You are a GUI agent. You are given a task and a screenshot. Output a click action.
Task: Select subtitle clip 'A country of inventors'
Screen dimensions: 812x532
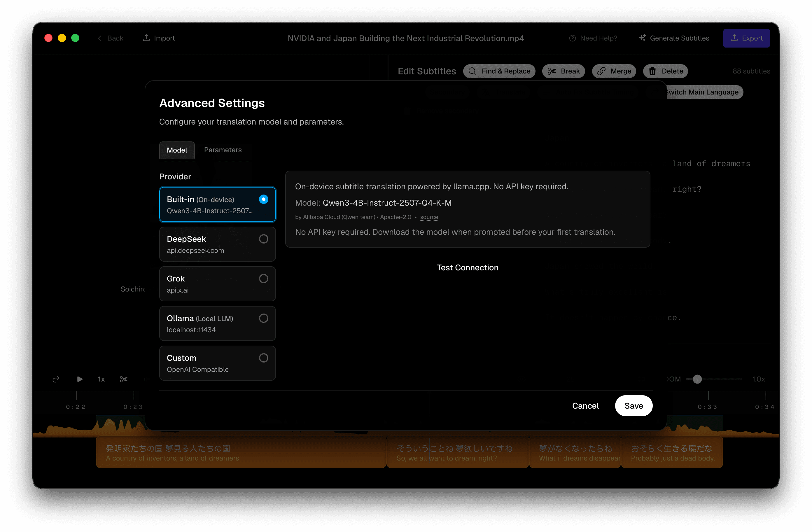click(x=241, y=452)
